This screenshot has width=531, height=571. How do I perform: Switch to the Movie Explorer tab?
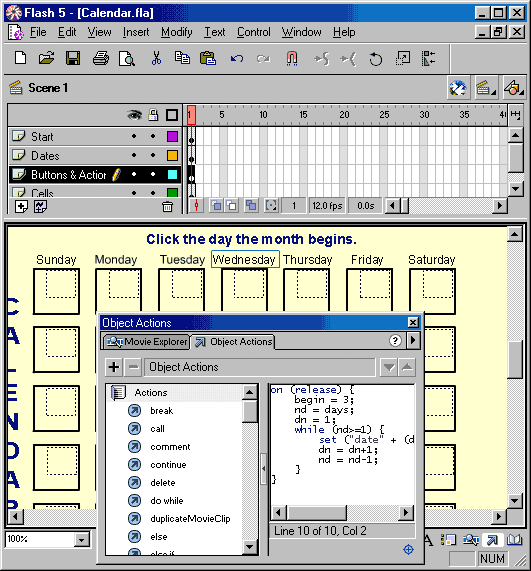pos(147,342)
